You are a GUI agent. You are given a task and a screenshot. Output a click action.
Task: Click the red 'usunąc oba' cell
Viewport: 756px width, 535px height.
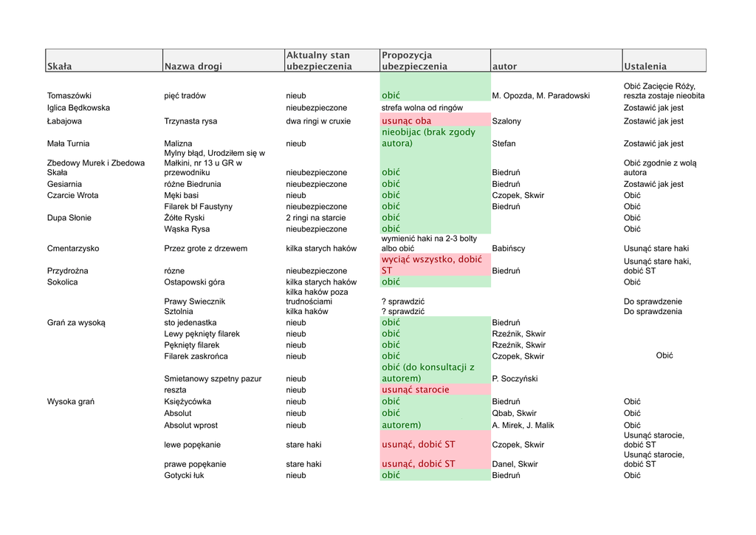(407, 120)
